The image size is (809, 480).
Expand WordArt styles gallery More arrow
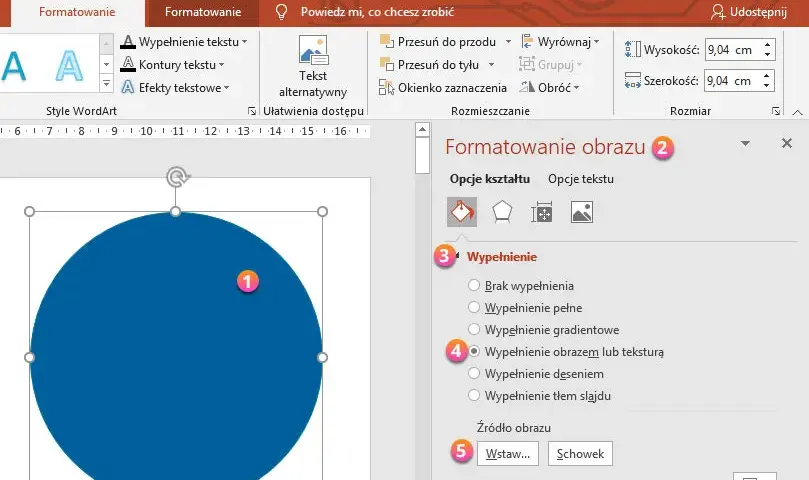(x=106, y=83)
